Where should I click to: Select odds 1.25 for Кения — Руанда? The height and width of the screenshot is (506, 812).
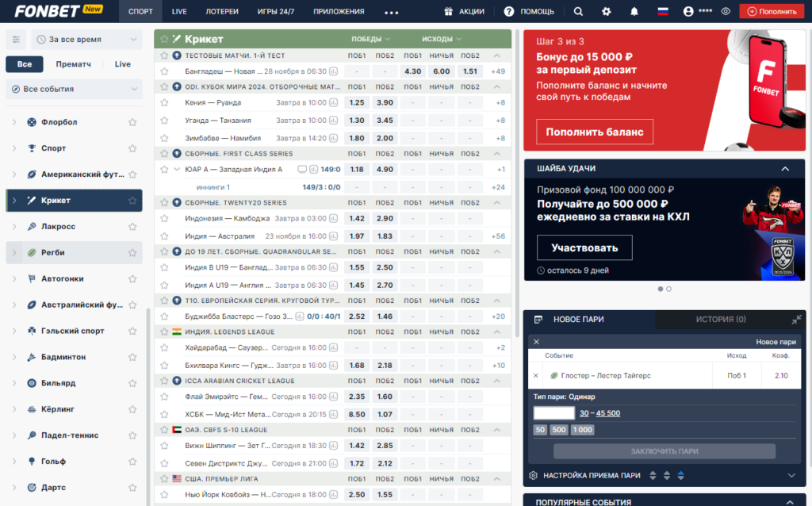click(x=357, y=102)
